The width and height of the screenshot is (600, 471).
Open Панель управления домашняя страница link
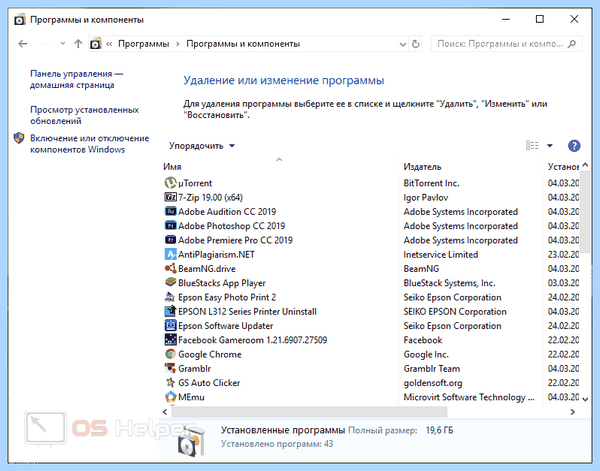coord(77,79)
